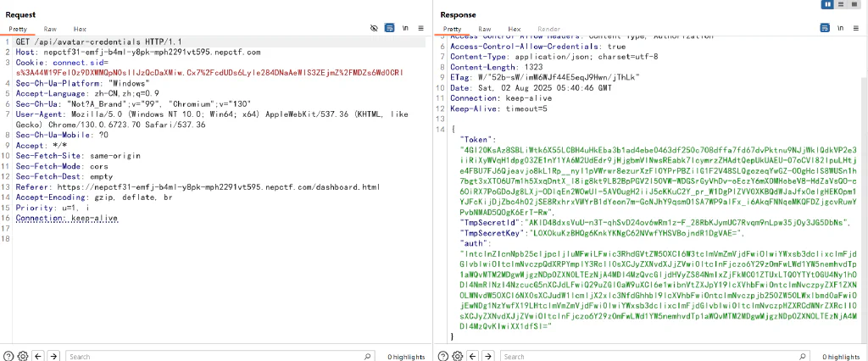Select the side-by-side layout icon
This screenshot has height=361, width=868.
tap(828, 4)
